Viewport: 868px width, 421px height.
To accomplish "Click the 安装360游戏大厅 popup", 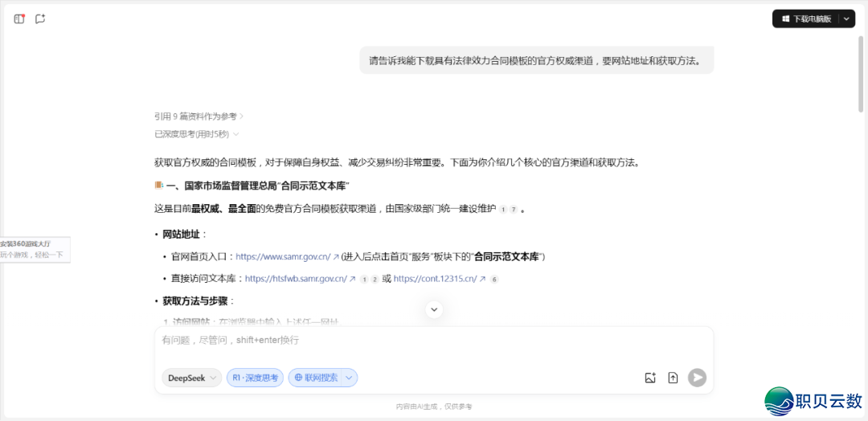I will (x=35, y=249).
